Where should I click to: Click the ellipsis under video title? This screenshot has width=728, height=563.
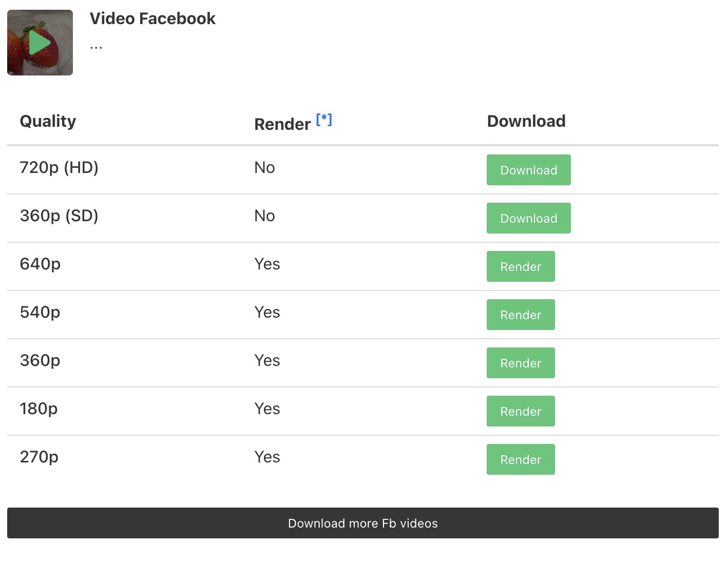[x=96, y=47]
